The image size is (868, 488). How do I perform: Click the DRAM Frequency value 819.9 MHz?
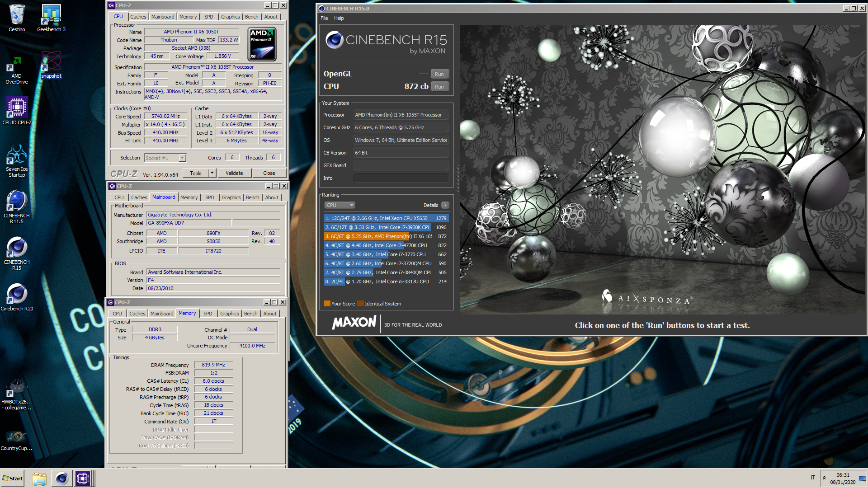pos(213,365)
